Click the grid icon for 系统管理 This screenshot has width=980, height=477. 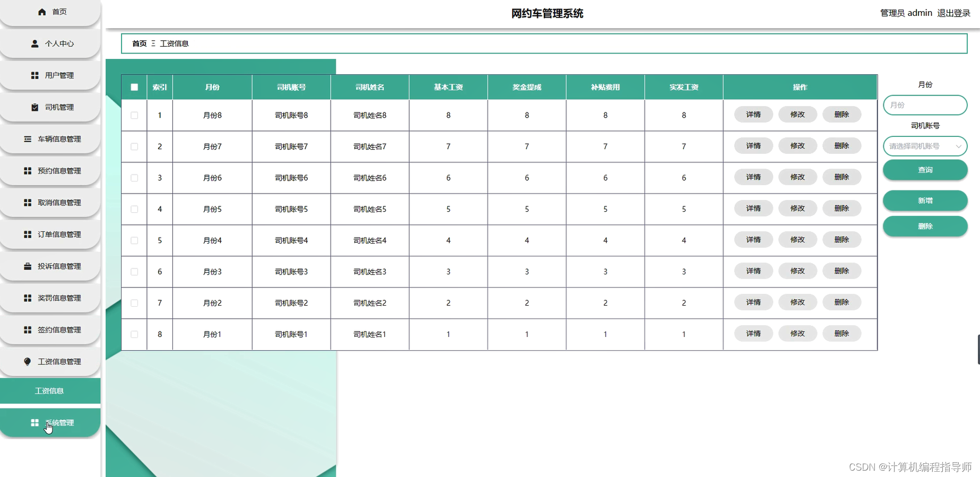coord(35,423)
